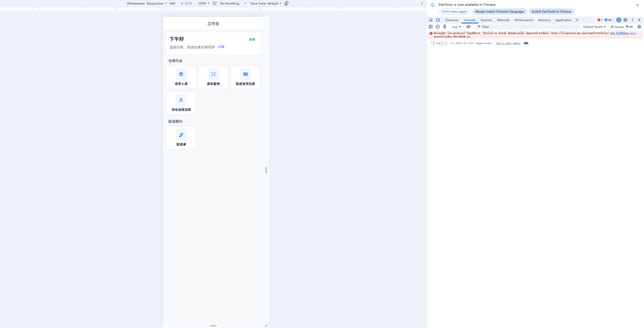Open console settings gear
The width and height of the screenshot is (644, 328).
point(639,27)
